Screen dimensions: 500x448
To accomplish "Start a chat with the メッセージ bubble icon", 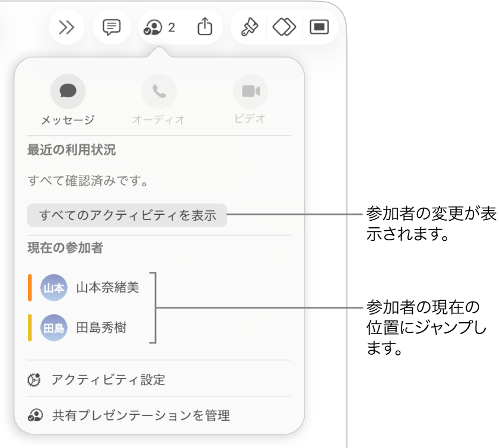I will click(x=68, y=90).
